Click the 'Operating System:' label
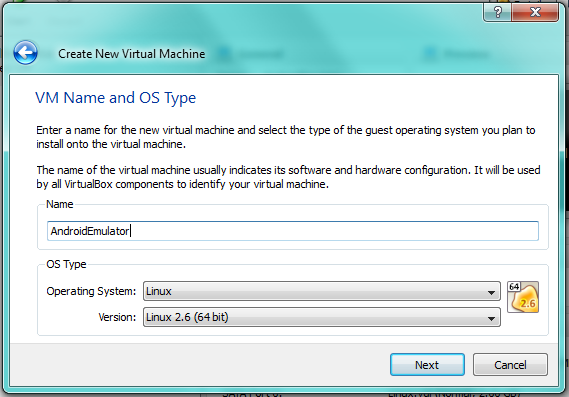Image resolution: width=569 pixels, height=397 pixels. click(91, 291)
